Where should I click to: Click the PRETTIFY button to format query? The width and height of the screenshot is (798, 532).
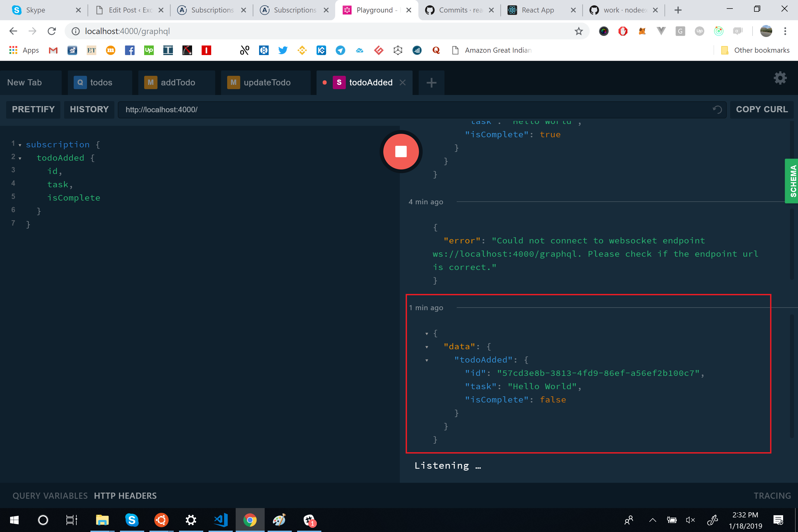[x=33, y=109]
